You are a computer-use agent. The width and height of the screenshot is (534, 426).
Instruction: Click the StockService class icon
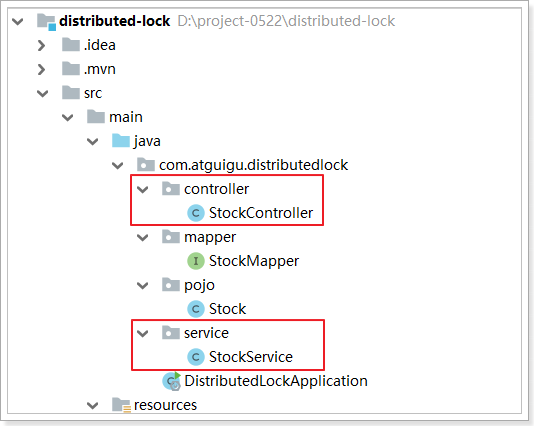[196, 357]
